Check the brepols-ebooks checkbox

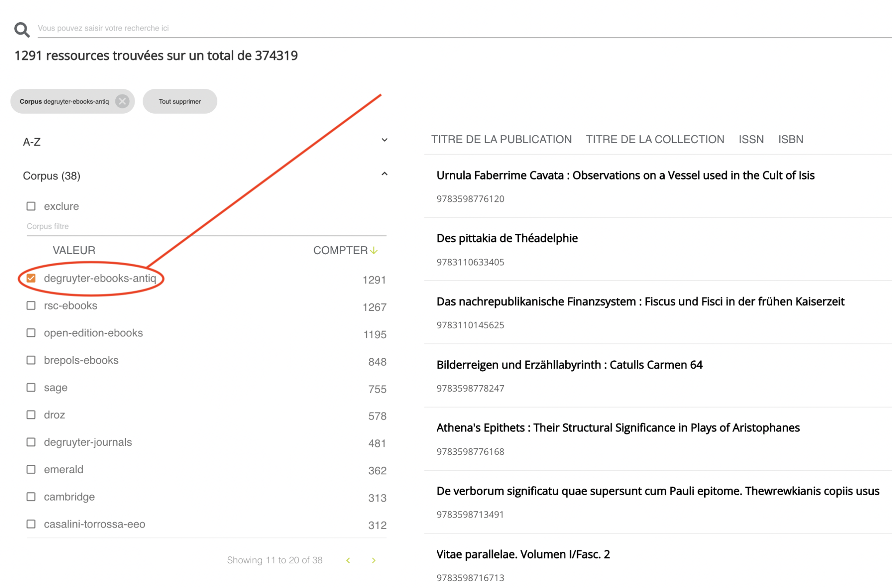(31, 360)
